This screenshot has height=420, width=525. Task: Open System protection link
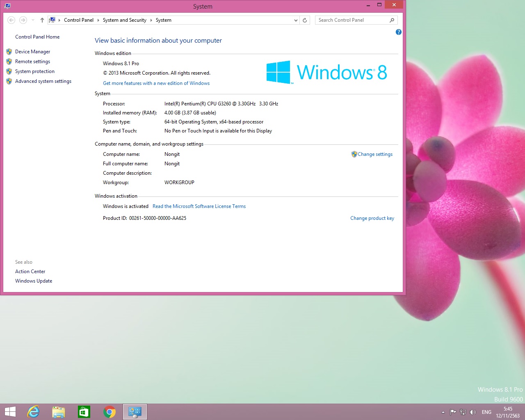click(35, 71)
